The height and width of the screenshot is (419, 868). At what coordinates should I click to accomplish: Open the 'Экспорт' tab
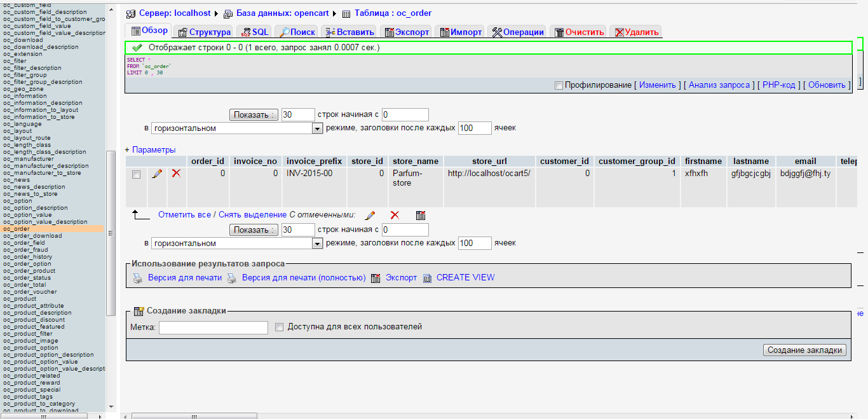pos(407,32)
